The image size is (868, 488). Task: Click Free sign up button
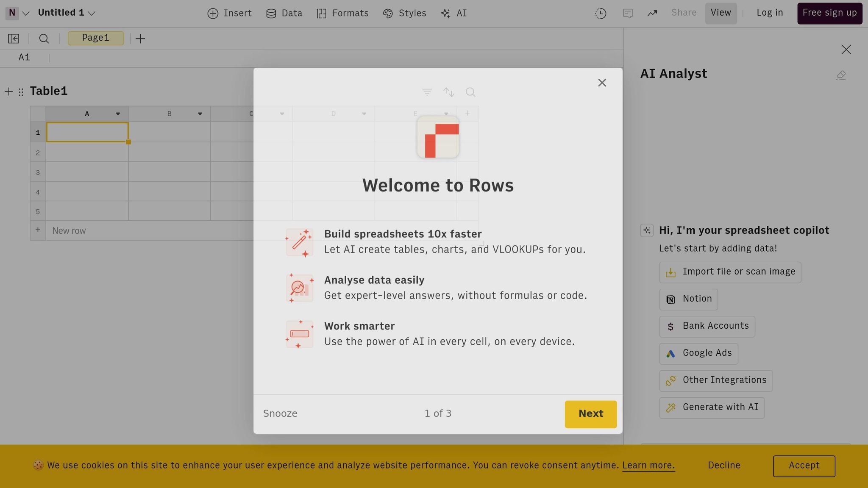coord(829,13)
